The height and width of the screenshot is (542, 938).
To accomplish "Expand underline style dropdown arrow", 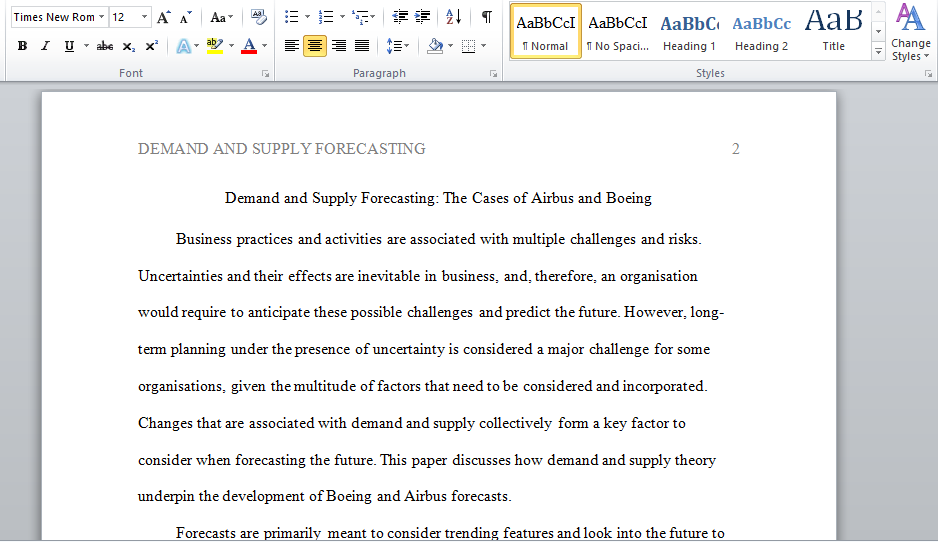I will coord(86,46).
